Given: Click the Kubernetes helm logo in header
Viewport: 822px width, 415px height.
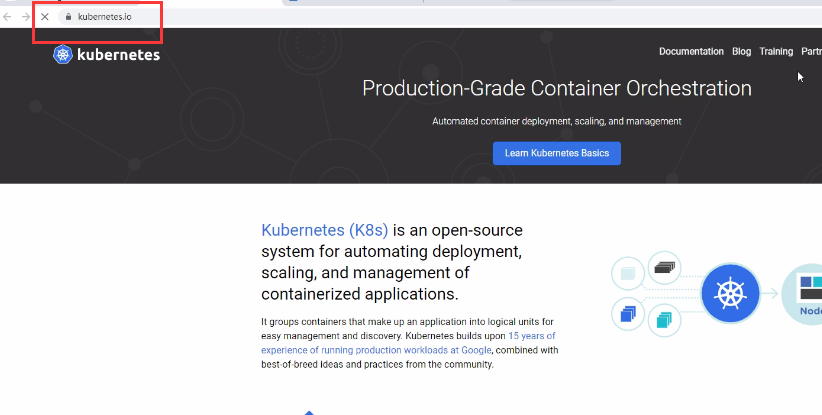Looking at the screenshot, I should [x=64, y=55].
